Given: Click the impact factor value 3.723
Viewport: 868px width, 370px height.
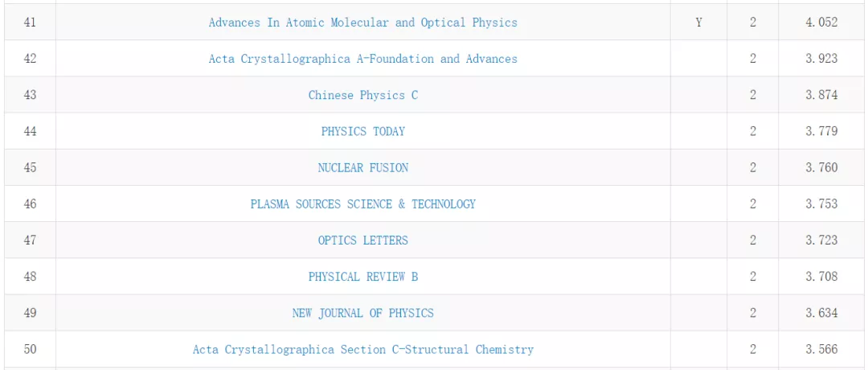Looking at the screenshot, I should (x=821, y=240).
